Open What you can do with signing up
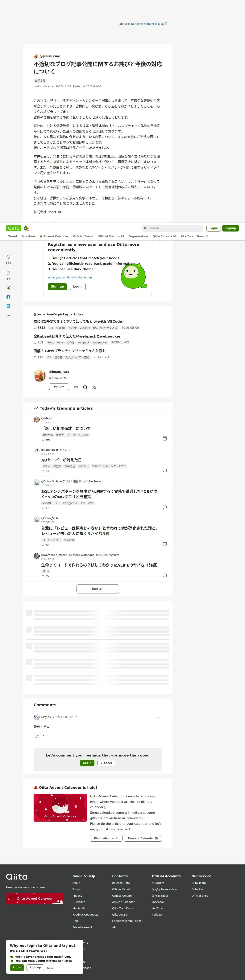 click(x=70, y=278)
